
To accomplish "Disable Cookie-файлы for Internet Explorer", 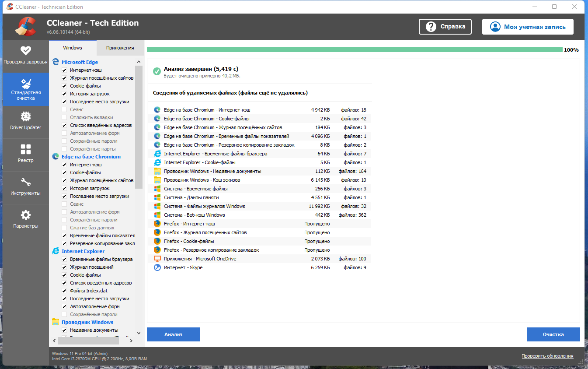I will [x=65, y=275].
